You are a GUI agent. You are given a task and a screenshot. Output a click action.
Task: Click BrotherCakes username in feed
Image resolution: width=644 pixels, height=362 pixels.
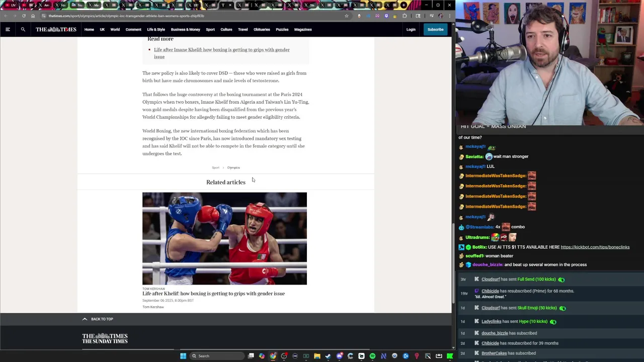[494, 353]
